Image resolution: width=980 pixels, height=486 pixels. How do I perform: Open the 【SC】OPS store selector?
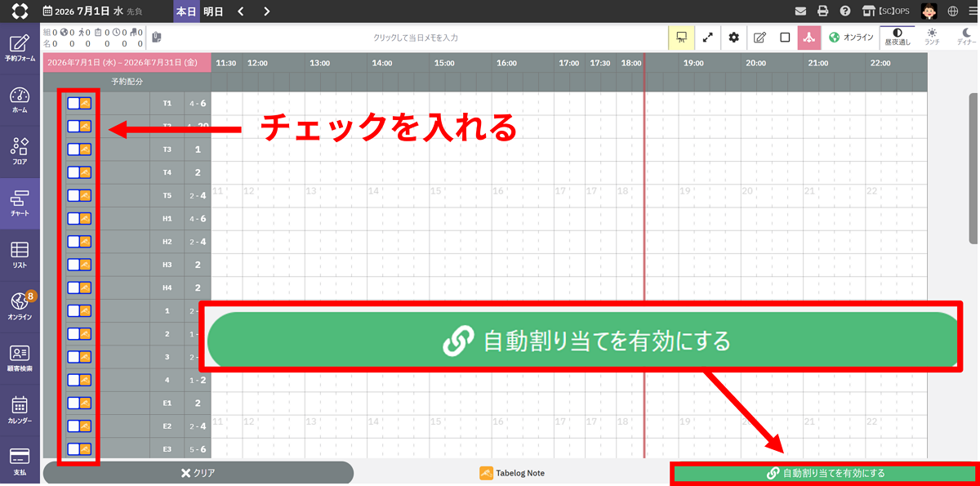coord(887,11)
